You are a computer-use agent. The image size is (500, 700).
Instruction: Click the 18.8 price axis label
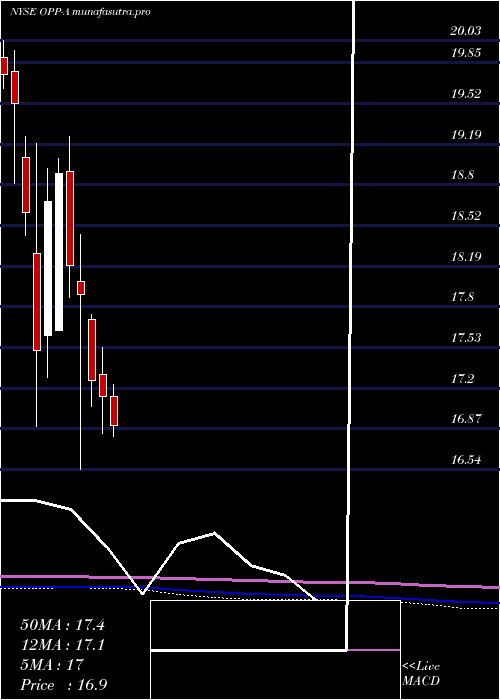pos(462,175)
